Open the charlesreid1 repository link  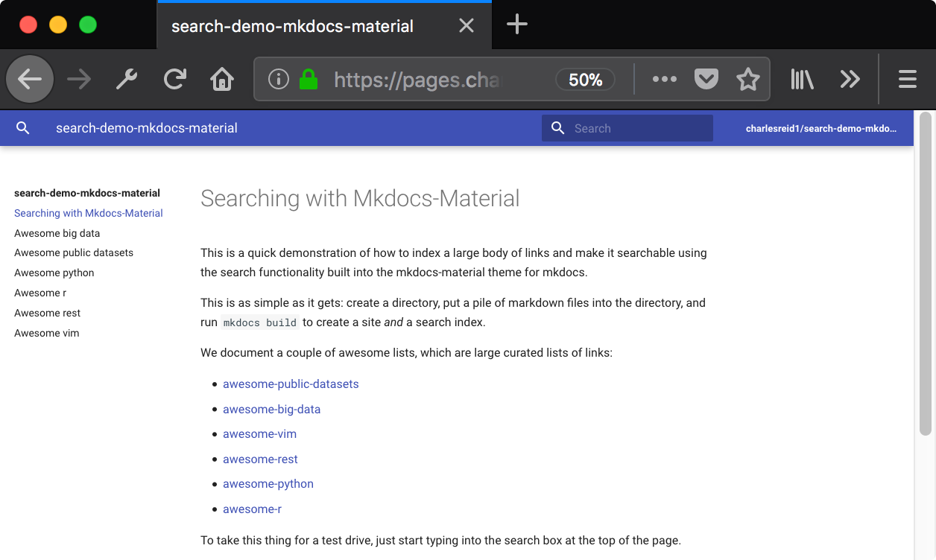click(820, 128)
